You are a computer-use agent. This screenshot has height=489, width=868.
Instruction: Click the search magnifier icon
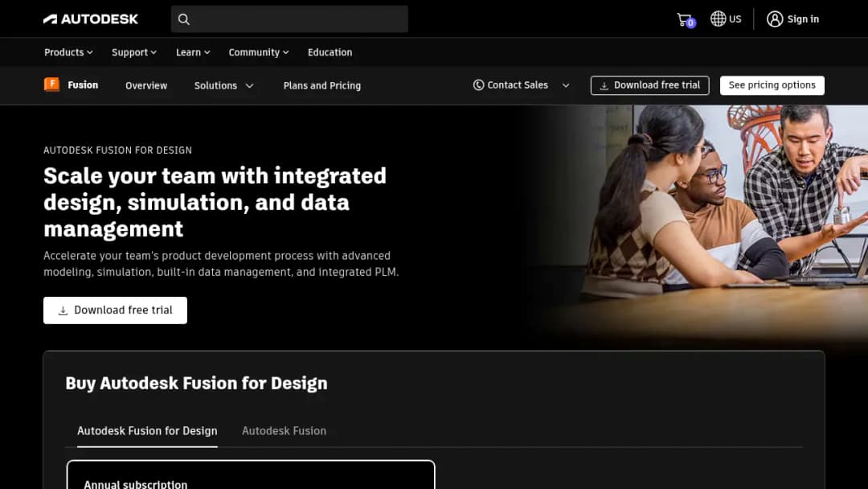coord(184,19)
